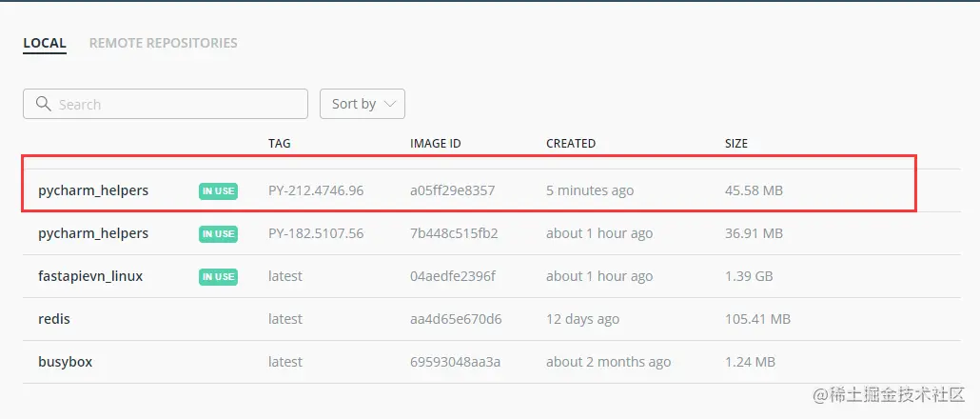Click size 36.91 MB
This screenshot has width=980, height=419.
coord(754,233)
